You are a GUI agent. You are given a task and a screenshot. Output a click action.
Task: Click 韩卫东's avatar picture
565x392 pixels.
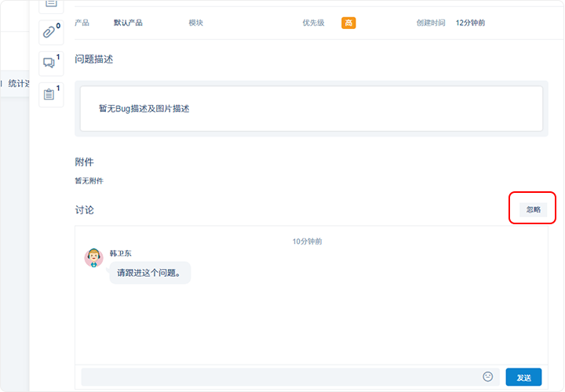pos(93,258)
